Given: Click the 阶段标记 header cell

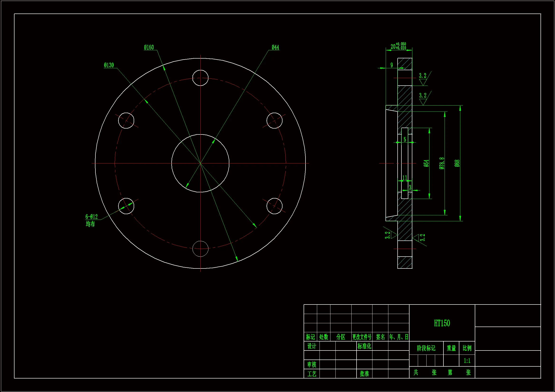Looking at the screenshot, I should coord(426,348).
